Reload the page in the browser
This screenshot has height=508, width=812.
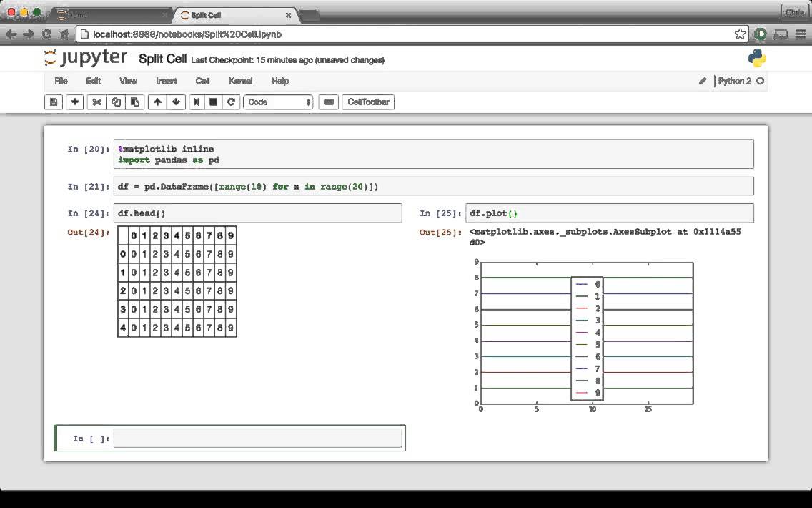pos(46,34)
